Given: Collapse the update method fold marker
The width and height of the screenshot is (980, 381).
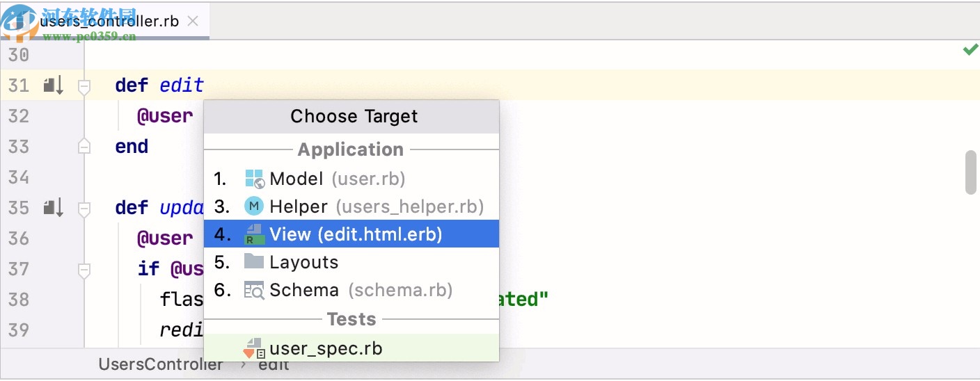Looking at the screenshot, I should coord(84,208).
